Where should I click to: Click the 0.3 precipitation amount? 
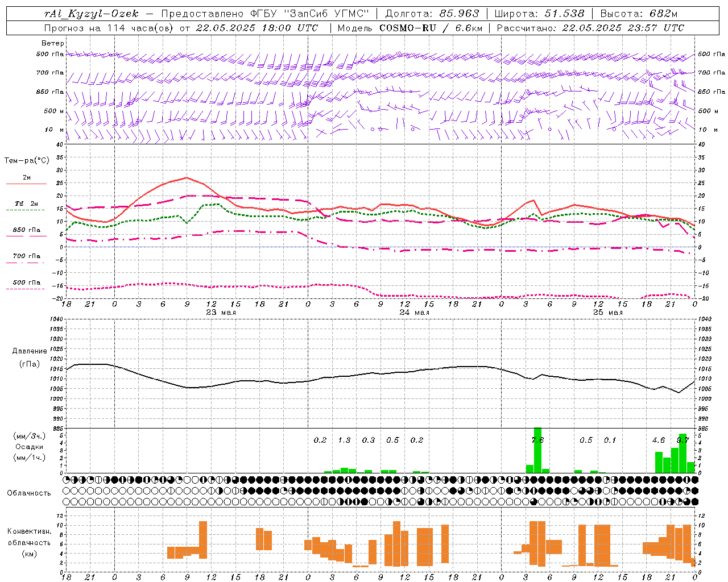point(369,440)
